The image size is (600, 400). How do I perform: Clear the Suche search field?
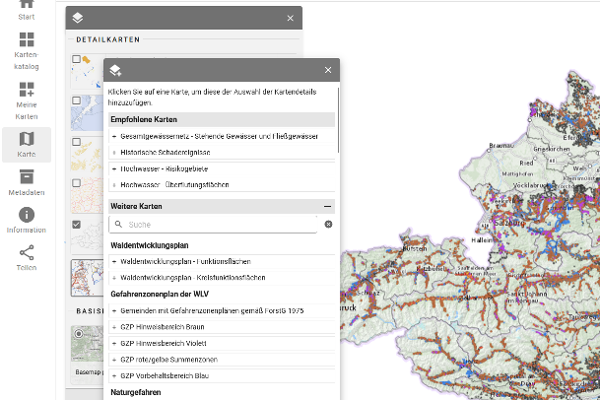click(328, 224)
